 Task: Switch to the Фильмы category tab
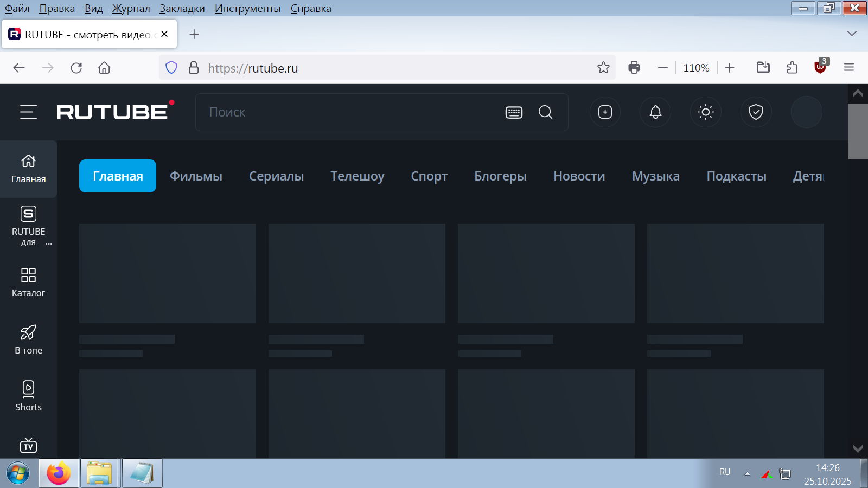pos(196,176)
